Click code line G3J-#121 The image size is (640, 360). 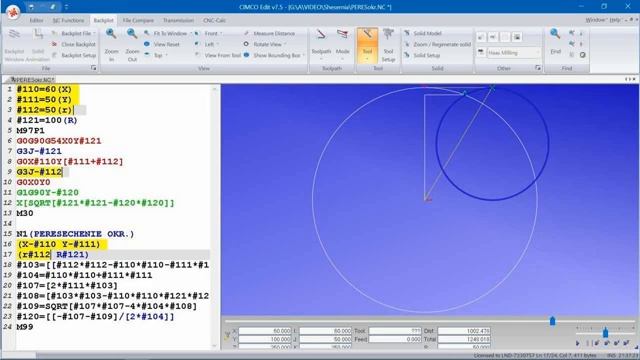[x=39, y=151]
